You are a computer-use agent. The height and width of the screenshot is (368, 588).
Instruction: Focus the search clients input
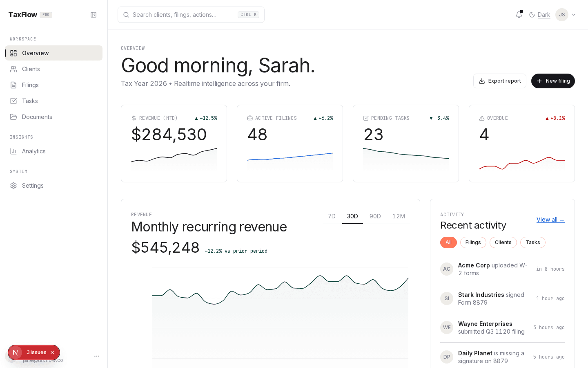191,15
